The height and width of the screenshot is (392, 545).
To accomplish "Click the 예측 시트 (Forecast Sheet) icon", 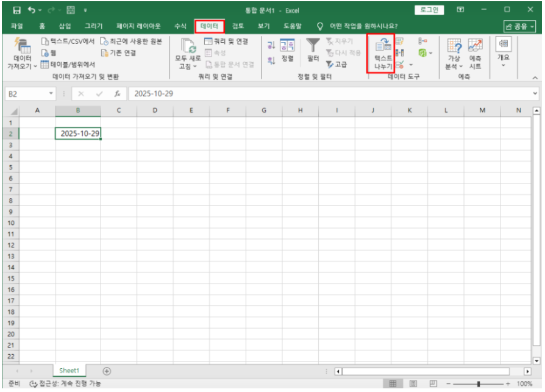I will click(475, 46).
